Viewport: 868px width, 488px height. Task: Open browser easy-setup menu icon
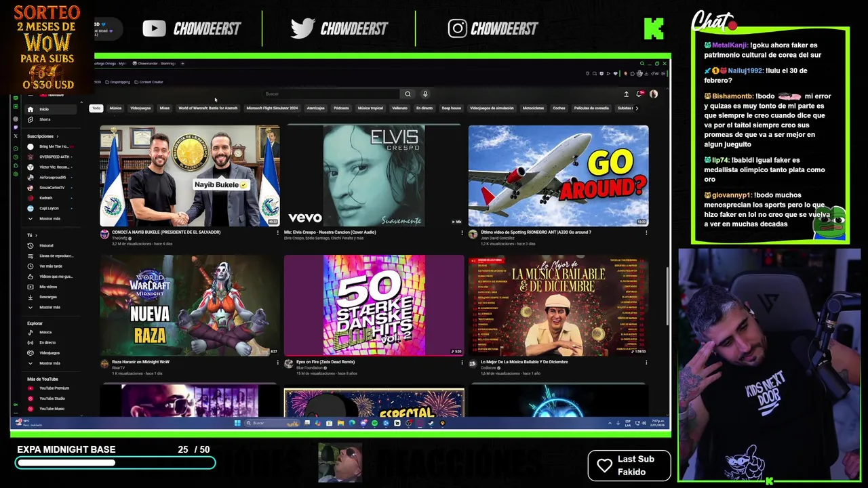pyautogui.click(x=663, y=74)
